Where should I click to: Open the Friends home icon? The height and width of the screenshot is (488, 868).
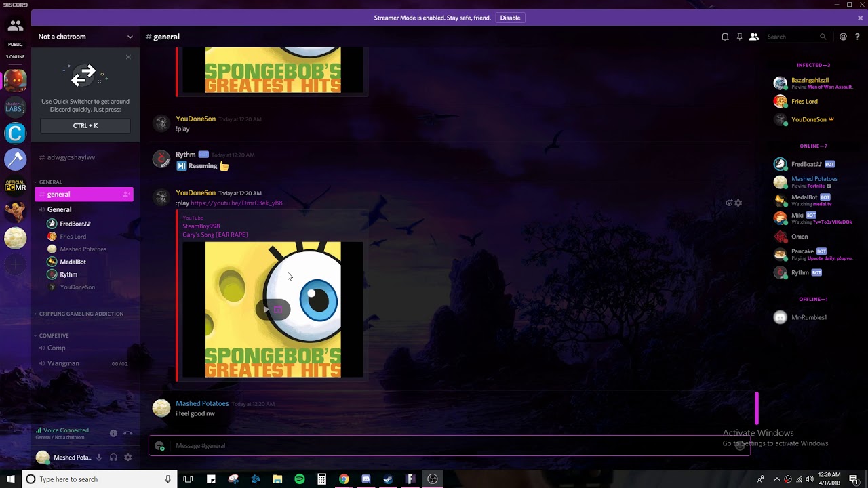pyautogui.click(x=15, y=26)
